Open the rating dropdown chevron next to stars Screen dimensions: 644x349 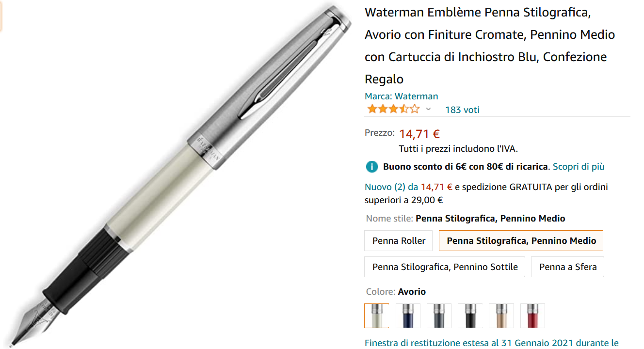428,109
